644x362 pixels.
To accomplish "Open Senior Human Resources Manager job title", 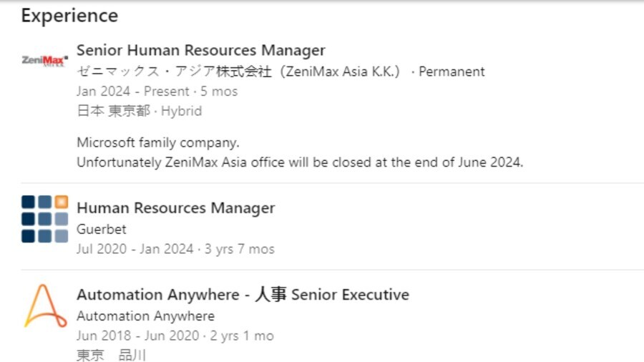I will tap(201, 50).
